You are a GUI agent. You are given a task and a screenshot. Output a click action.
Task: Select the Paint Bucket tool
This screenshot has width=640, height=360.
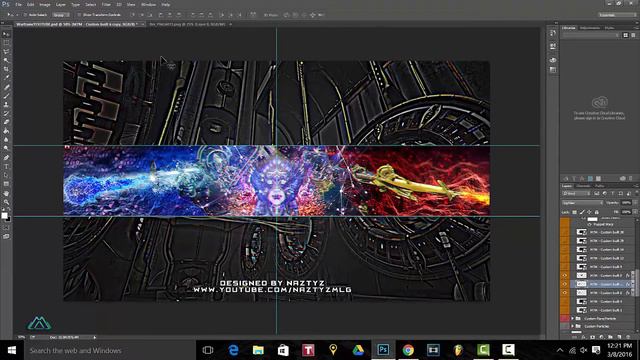[x=6, y=131]
